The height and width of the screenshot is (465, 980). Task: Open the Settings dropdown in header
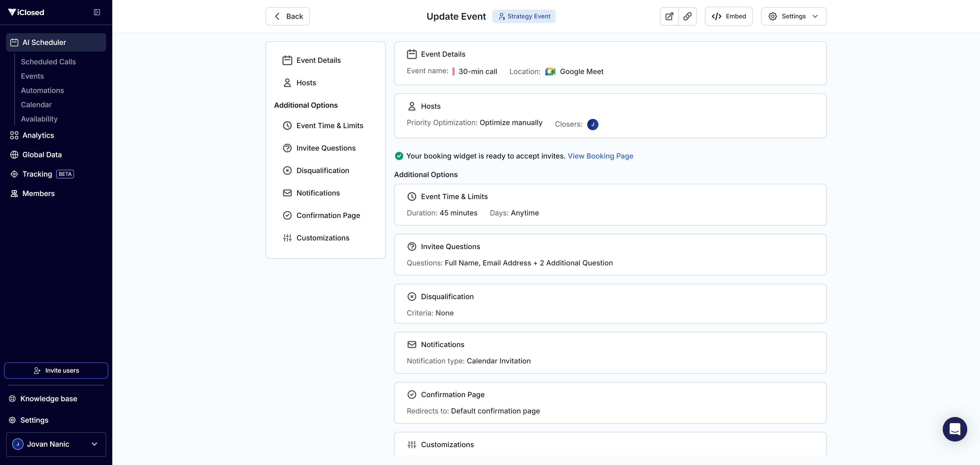click(x=793, y=16)
